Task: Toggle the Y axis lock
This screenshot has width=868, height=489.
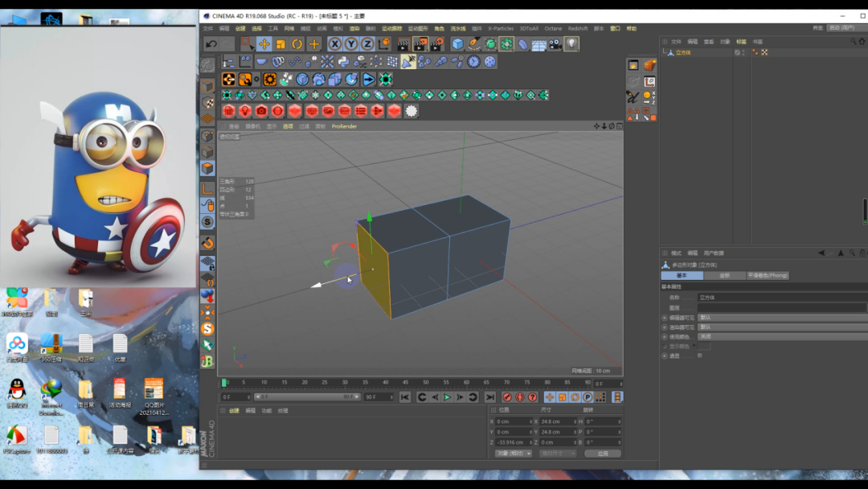Action: coord(351,43)
